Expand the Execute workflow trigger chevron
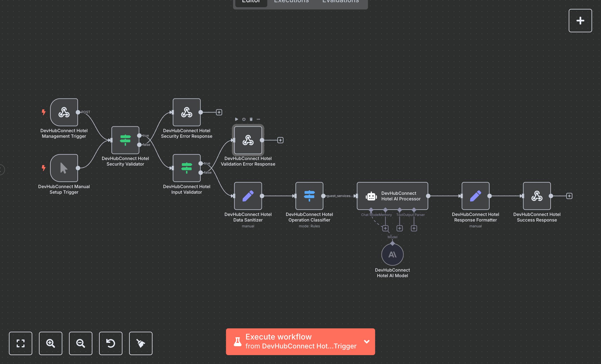 367,341
